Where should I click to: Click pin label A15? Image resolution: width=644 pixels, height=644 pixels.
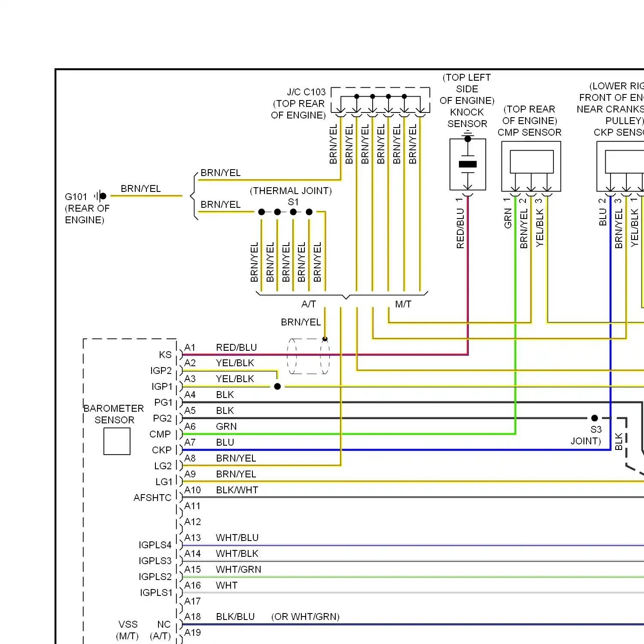pyautogui.click(x=192, y=570)
